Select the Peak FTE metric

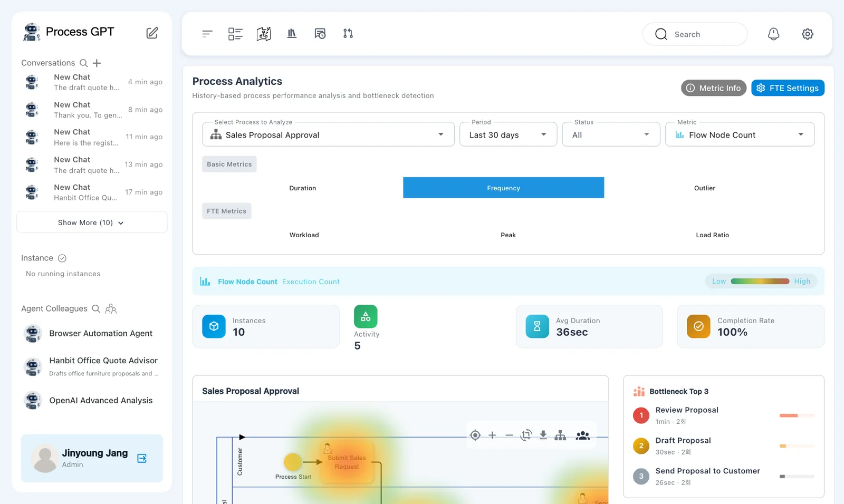pos(508,235)
